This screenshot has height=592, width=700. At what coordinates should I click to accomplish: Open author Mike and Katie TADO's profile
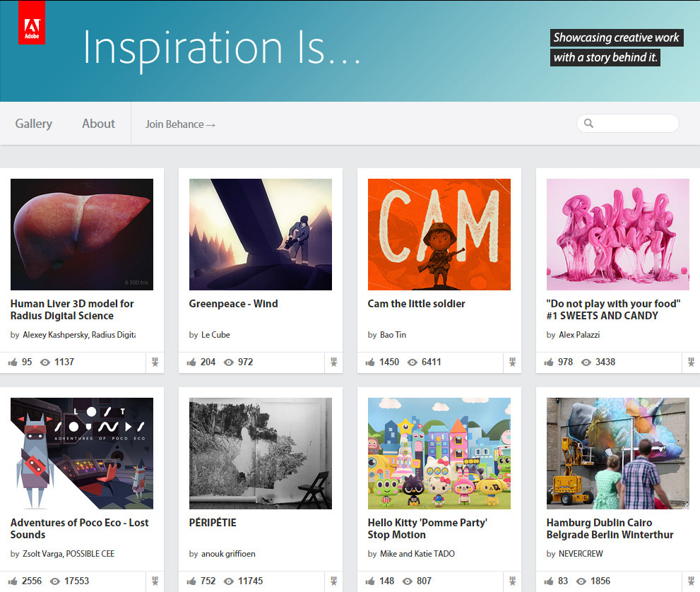point(417,554)
